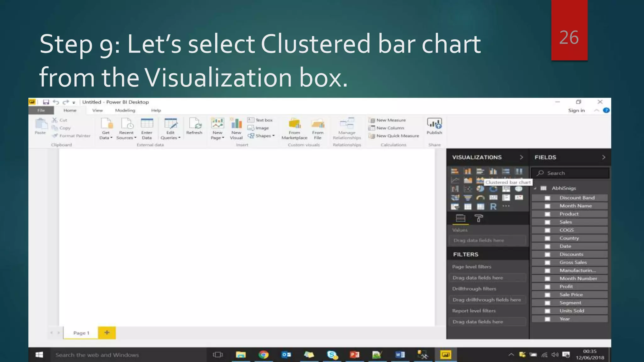Tick the Product field checkbox
Image resolution: width=644 pixels, height=362 pixels.
click(x=547, y=214)
